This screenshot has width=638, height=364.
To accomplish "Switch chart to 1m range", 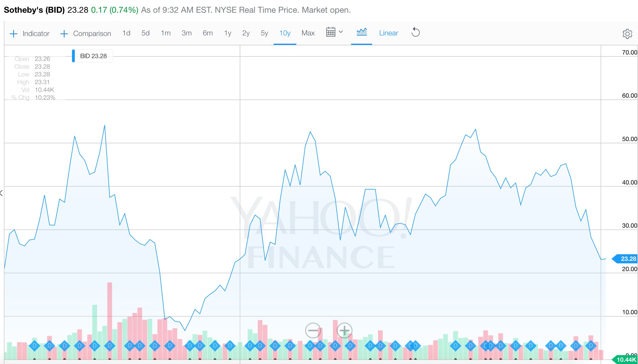I will 166,33.
